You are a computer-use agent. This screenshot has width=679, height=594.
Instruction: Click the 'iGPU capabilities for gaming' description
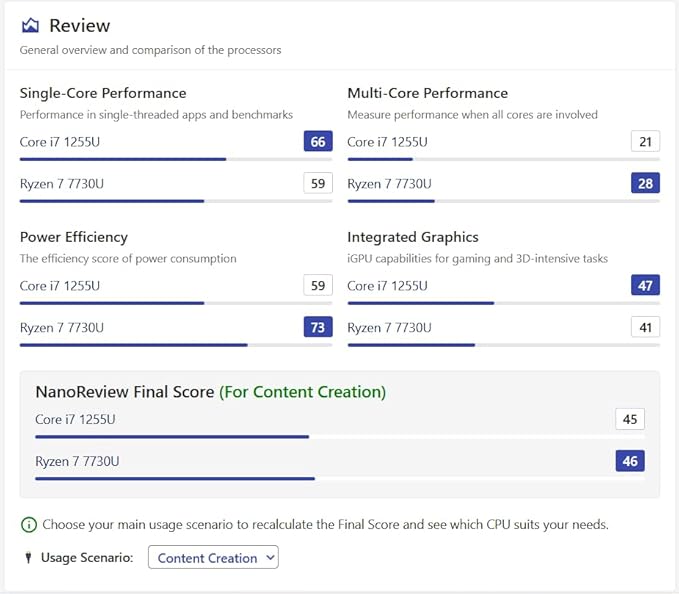[478, 258]
